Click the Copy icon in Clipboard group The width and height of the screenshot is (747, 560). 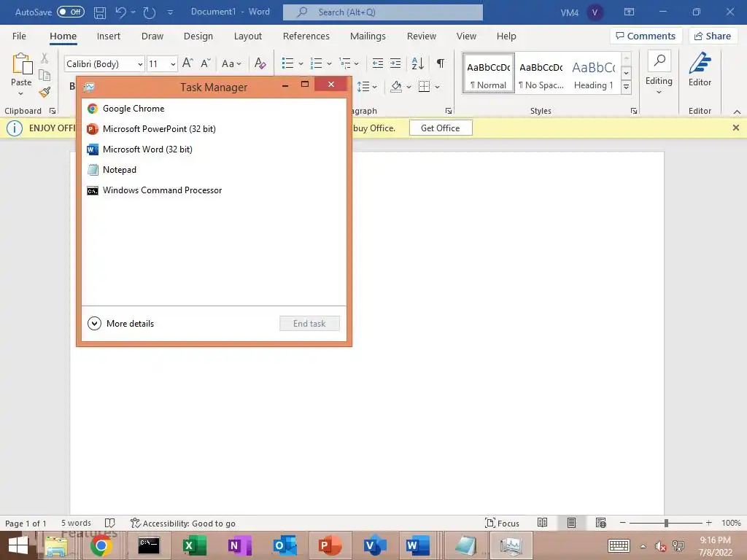44,75
